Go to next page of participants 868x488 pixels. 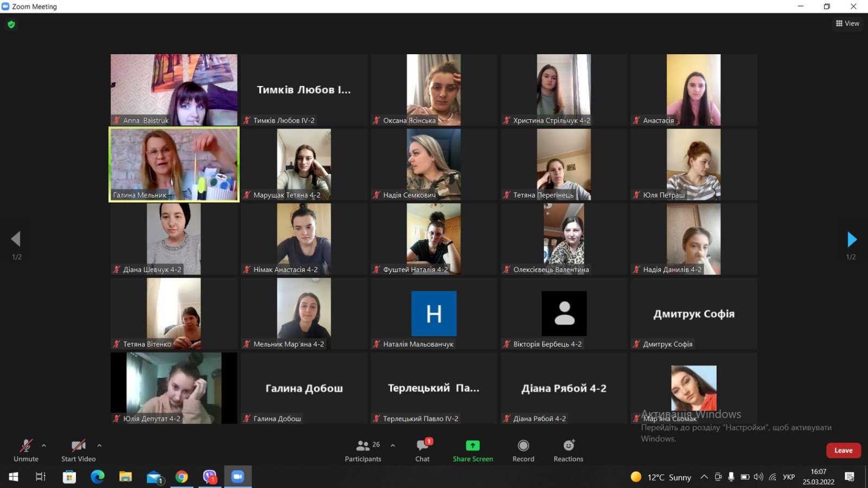[x=852, y=239]
